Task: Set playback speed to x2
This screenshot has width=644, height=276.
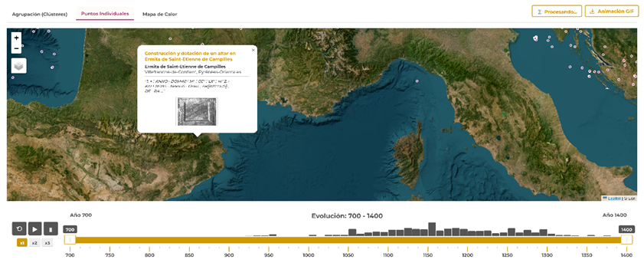Action: coord(35,243)
